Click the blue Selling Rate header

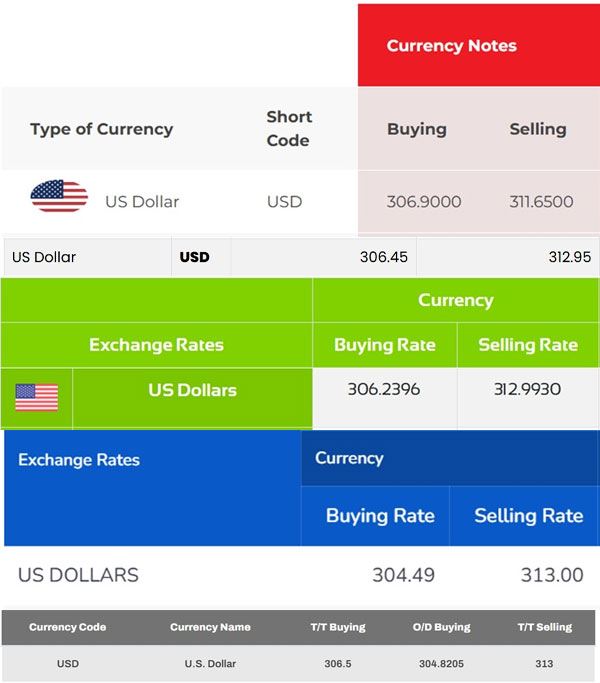tap(528, 516)
